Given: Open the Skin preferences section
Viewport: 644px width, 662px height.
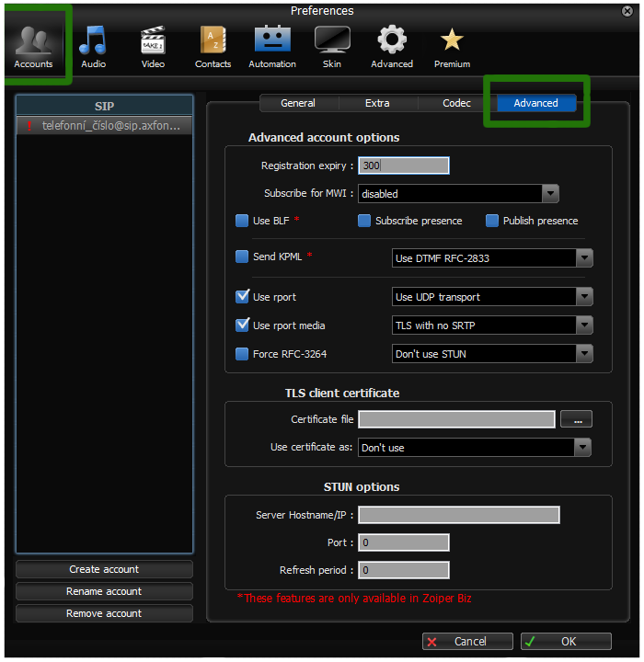Looking at the screenshot, I should (x=332, y=46).
